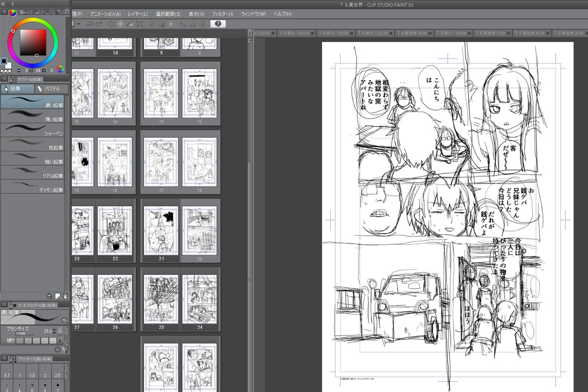Viewport: 588px width, 392px height.
Task: Click the import sub tool material icon
Action: (x=49, y=296)
